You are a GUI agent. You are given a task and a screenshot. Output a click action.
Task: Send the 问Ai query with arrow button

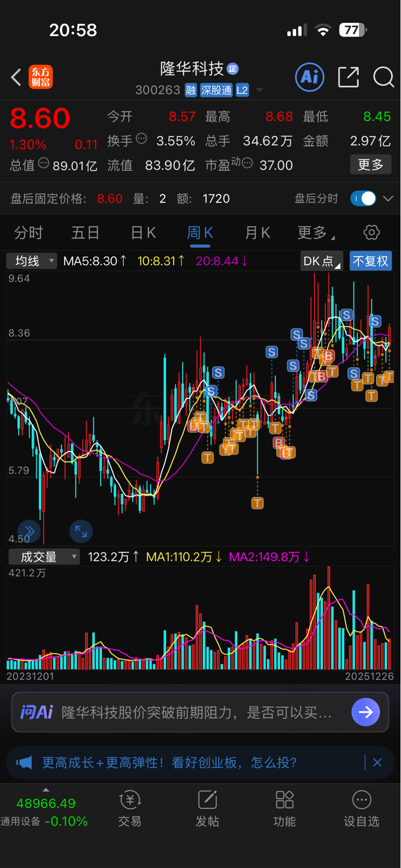366,712
